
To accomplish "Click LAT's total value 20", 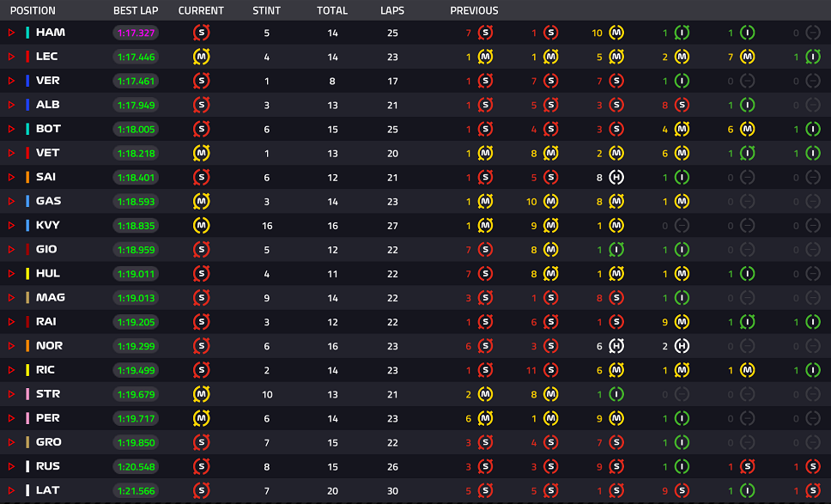I will (x=332, y=491).
